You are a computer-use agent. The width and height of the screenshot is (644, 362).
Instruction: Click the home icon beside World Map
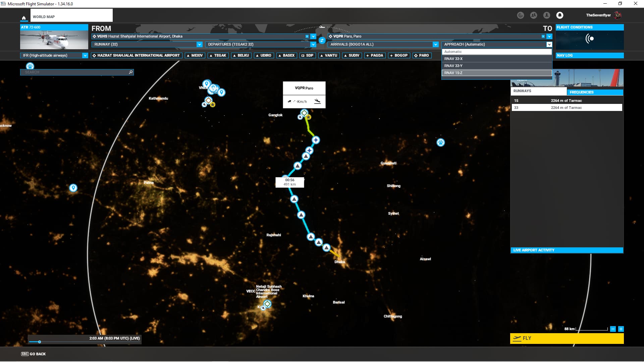point(24,18)
